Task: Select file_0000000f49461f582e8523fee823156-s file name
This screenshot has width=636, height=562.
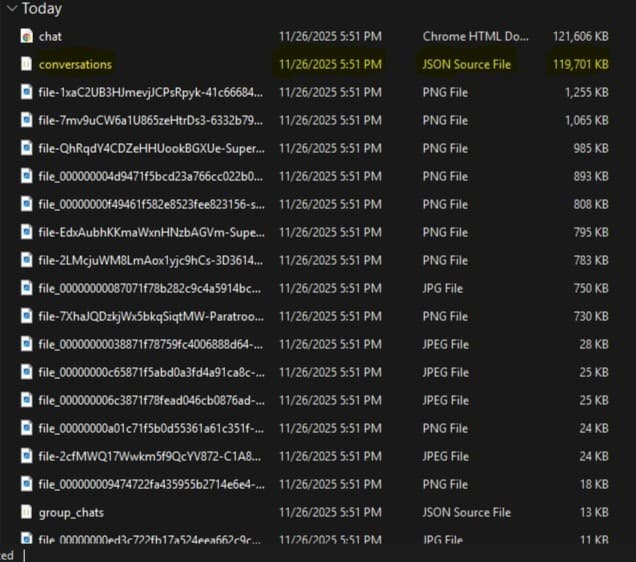Action: [x=151, y=204]
